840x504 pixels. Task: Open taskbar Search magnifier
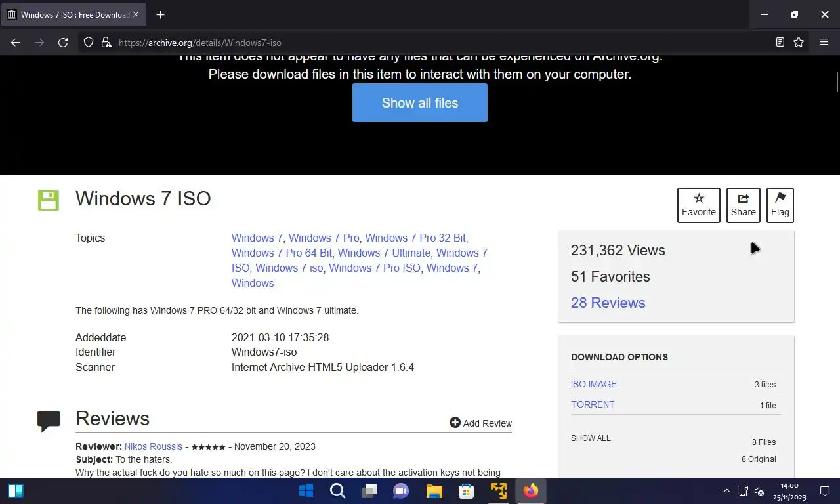(337, 490)
